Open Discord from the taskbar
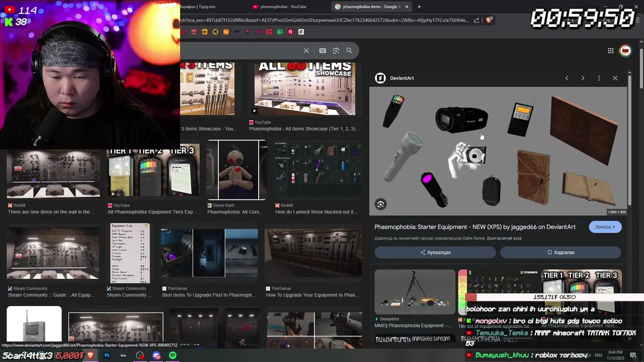The width and height of the screenshot is (644, 362). coord(156,355)
